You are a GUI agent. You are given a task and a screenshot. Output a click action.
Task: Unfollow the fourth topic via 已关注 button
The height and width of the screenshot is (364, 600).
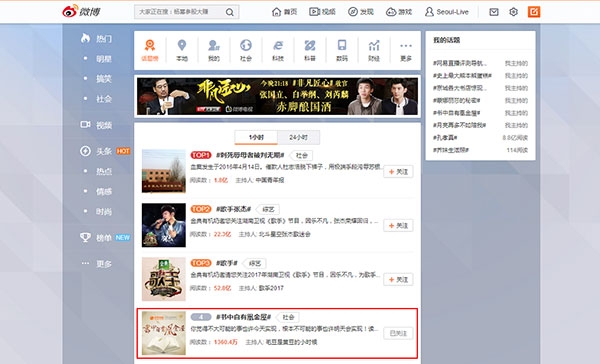pyautogui.click(x=398, y=333)
